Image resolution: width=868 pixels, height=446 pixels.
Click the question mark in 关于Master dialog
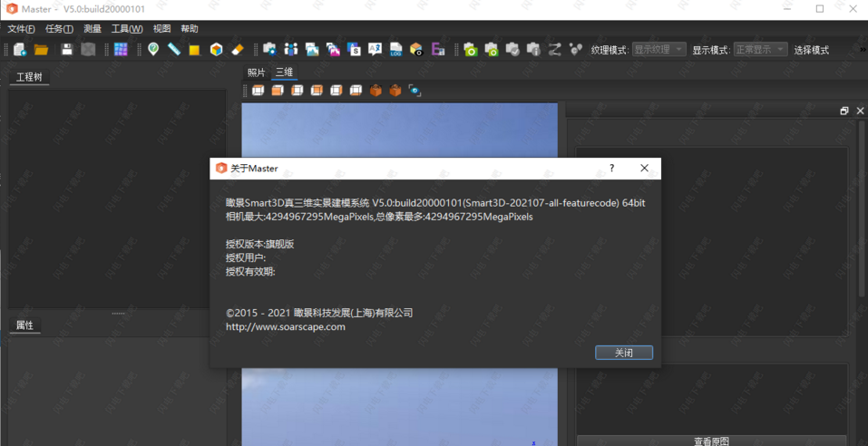point(611,169)
